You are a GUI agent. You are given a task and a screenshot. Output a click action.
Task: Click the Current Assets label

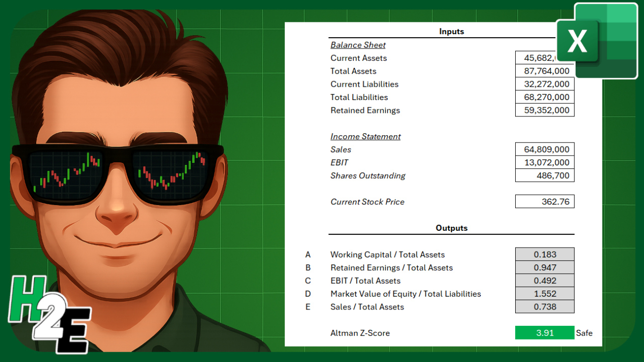(x=359, y=58)
